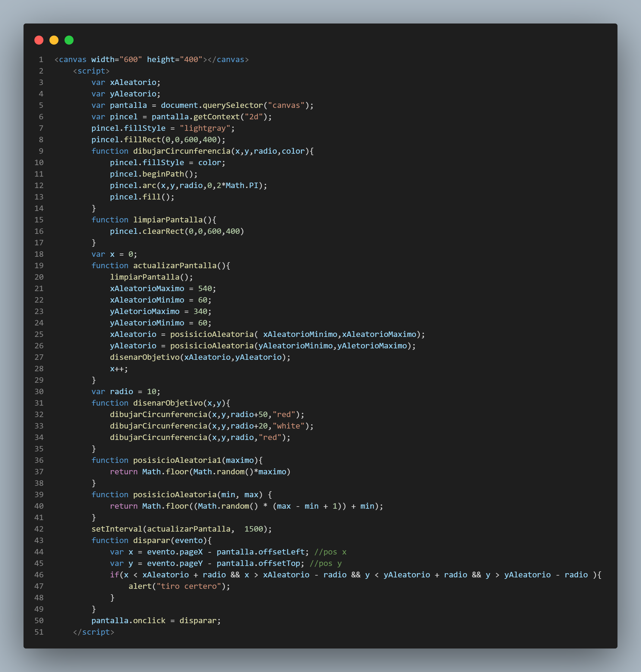Click the yellow minimize window dot
641x672 pixels.
[x=54, y=40]
